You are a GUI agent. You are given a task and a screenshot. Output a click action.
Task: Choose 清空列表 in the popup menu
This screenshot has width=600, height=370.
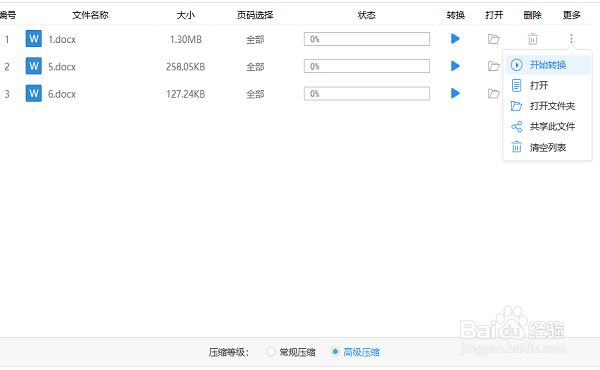(548, 147)
